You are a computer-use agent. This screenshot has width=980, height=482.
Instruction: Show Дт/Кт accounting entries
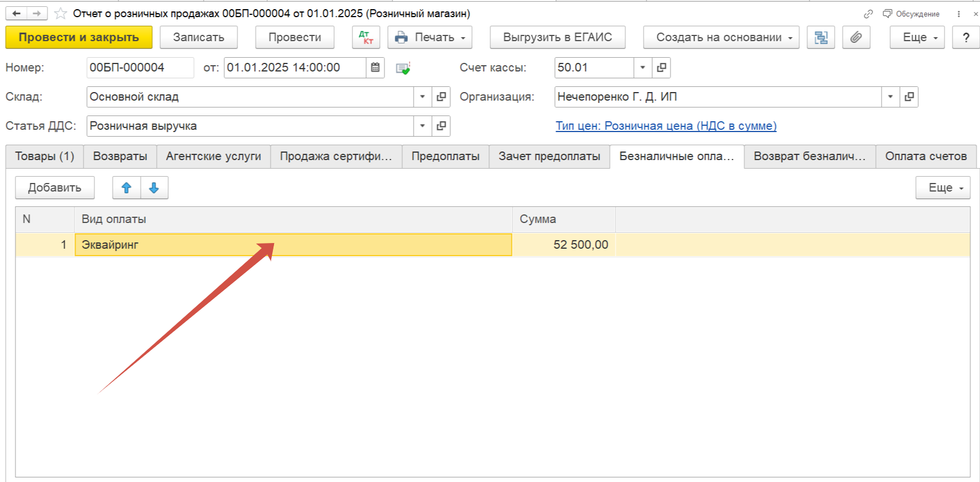366,37
